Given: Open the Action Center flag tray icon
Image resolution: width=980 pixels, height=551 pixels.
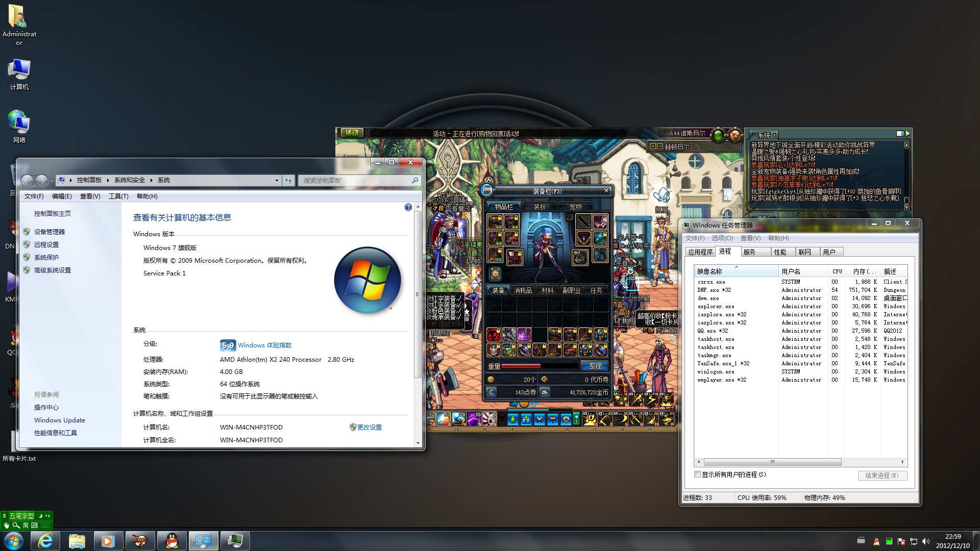Looking at the screenshot, I should point(901,541).
